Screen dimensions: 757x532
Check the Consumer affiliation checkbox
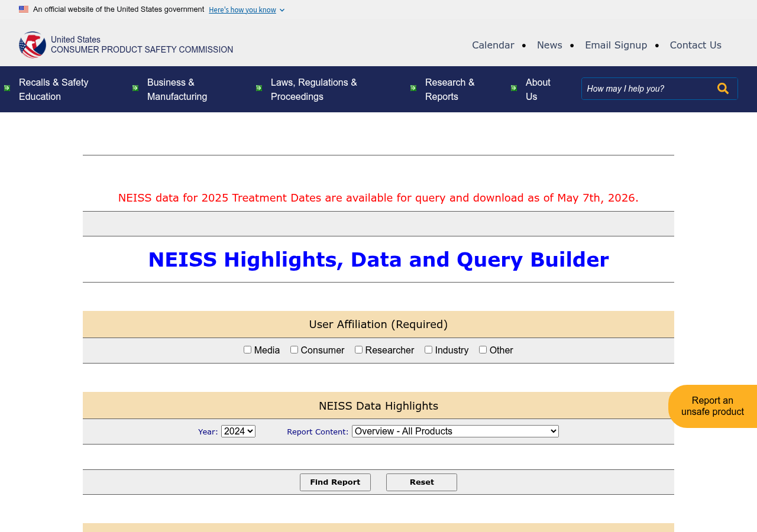point(294,350)
